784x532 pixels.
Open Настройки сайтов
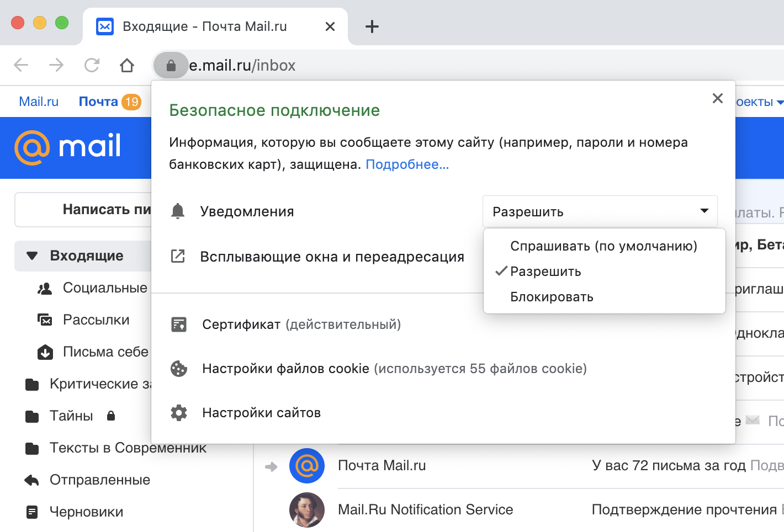261,413
